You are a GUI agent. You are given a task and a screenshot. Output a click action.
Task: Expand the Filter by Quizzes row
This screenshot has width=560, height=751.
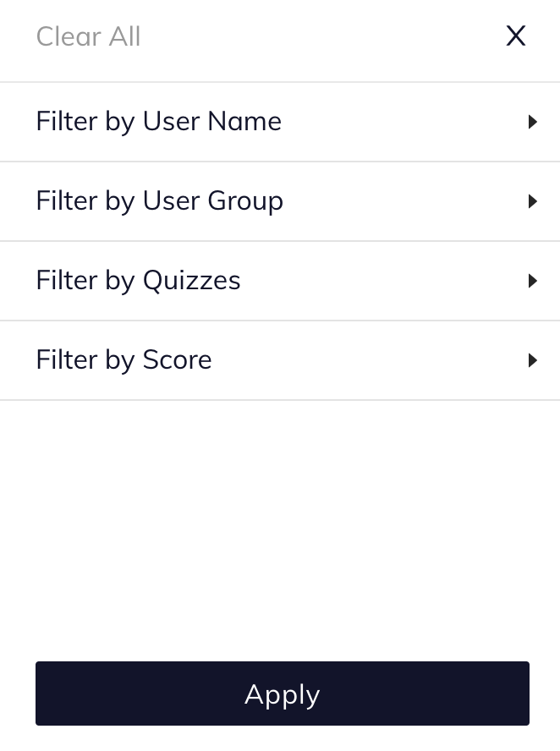279,281
